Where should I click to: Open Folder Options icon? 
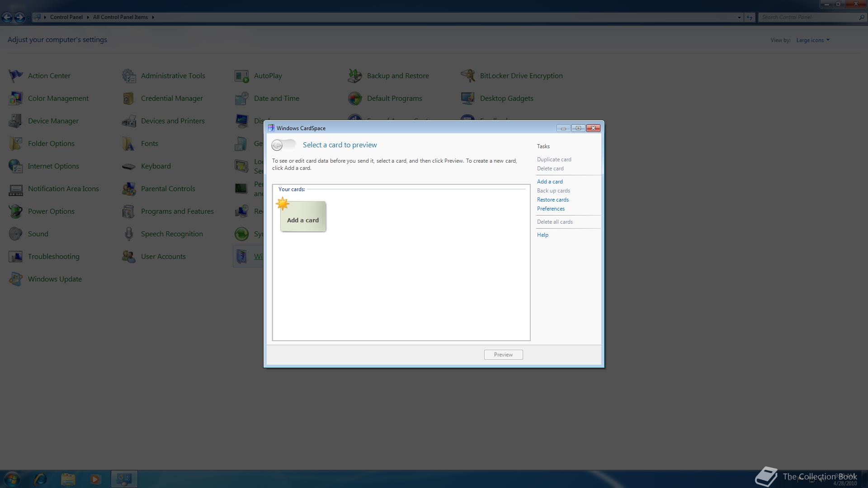pos(16,143)
